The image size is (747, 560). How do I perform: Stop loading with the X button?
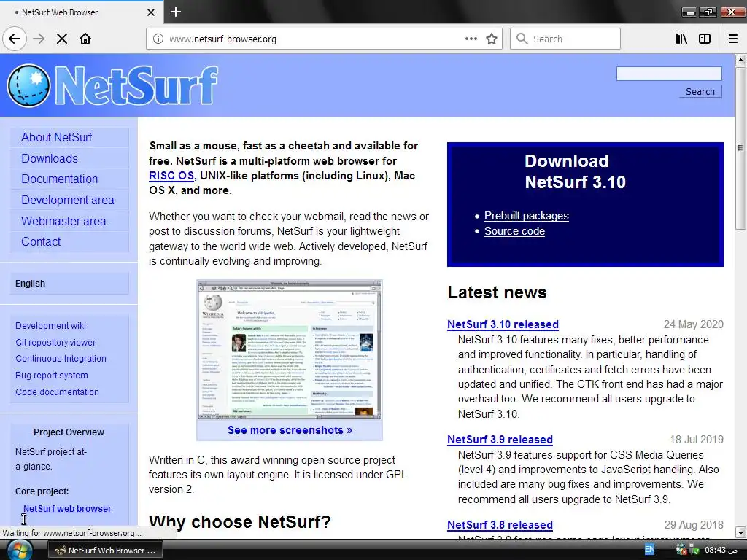point(62,39)
